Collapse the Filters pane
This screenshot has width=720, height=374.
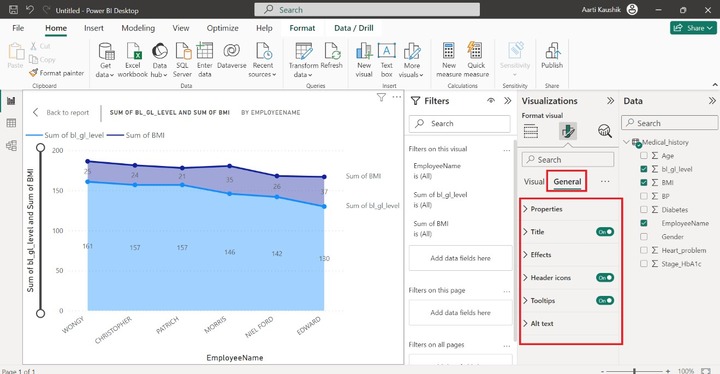click(507, 101)
